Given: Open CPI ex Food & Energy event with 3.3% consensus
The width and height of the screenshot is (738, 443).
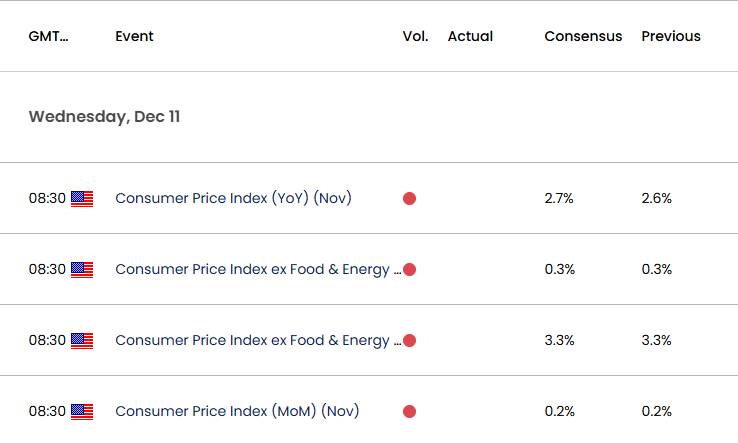Looking at the screenshot, I should (x=258, y=340).
